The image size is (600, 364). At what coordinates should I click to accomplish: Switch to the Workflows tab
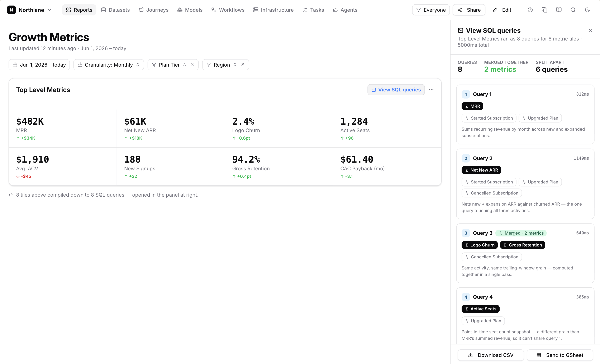228,10
